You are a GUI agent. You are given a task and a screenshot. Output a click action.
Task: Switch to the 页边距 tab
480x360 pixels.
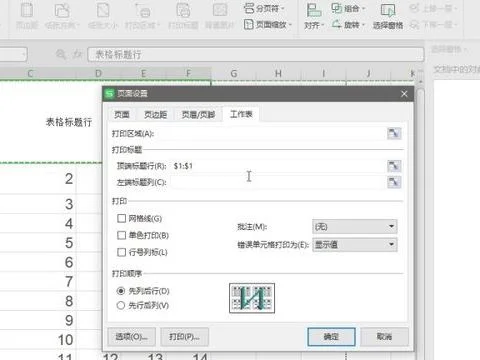tap(155, 115)
